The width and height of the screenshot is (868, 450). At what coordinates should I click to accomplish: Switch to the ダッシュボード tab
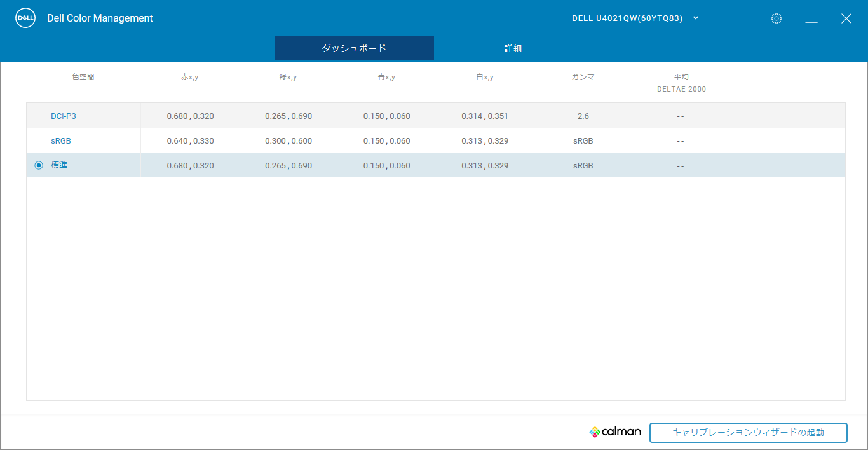click(x=355, y=48)
